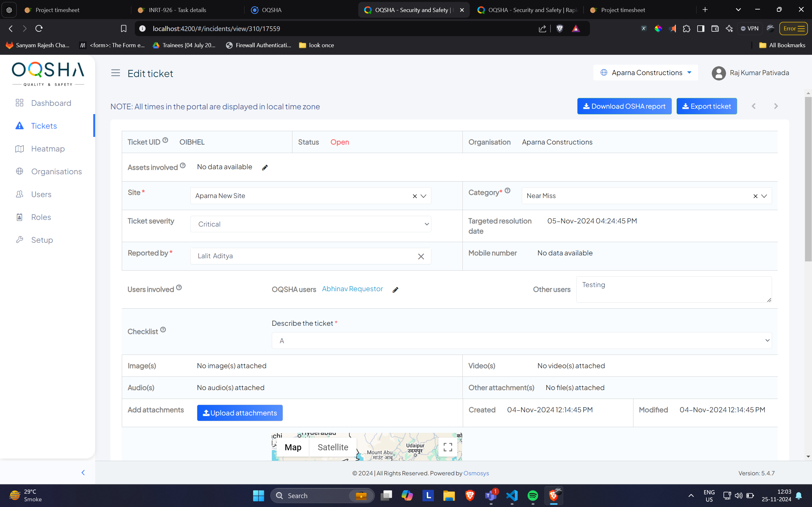
Task: Switch the map to Satellite view
Action: [x=332, y=447]
